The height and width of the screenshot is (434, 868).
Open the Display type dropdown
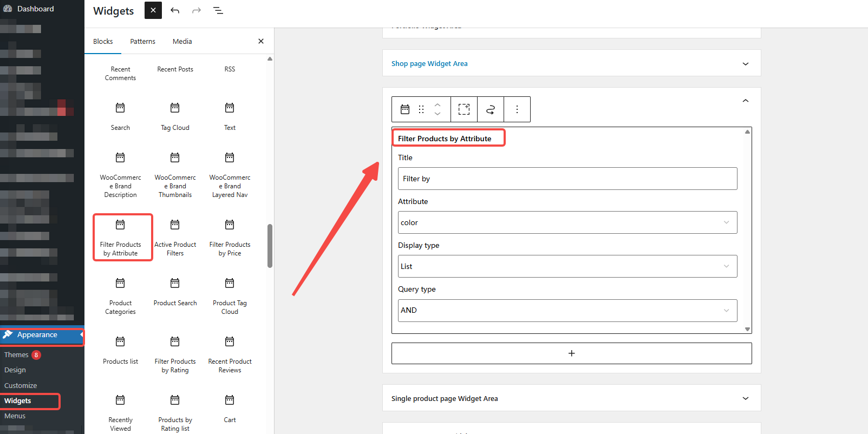pyautogui.click(x=567, y=266)
